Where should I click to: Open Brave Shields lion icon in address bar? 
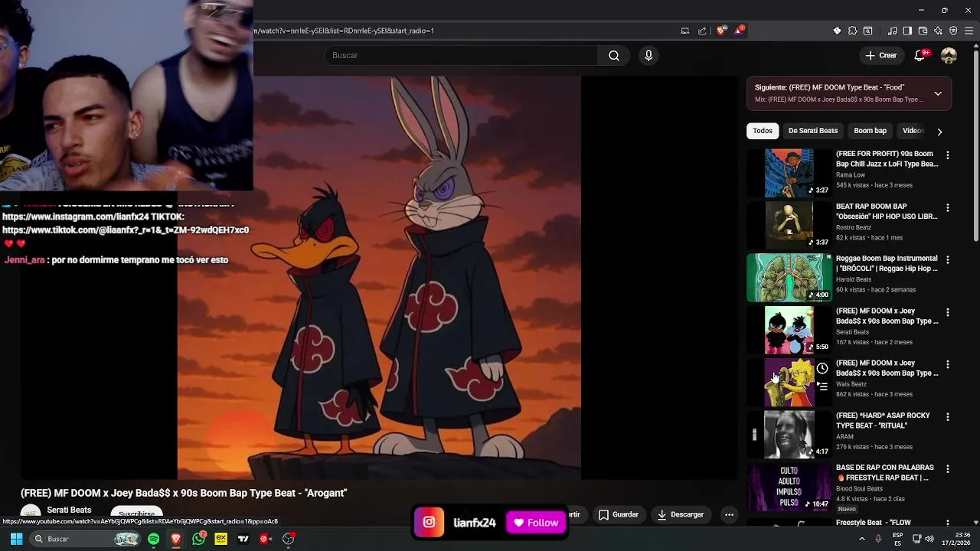[x=720, y=31]
